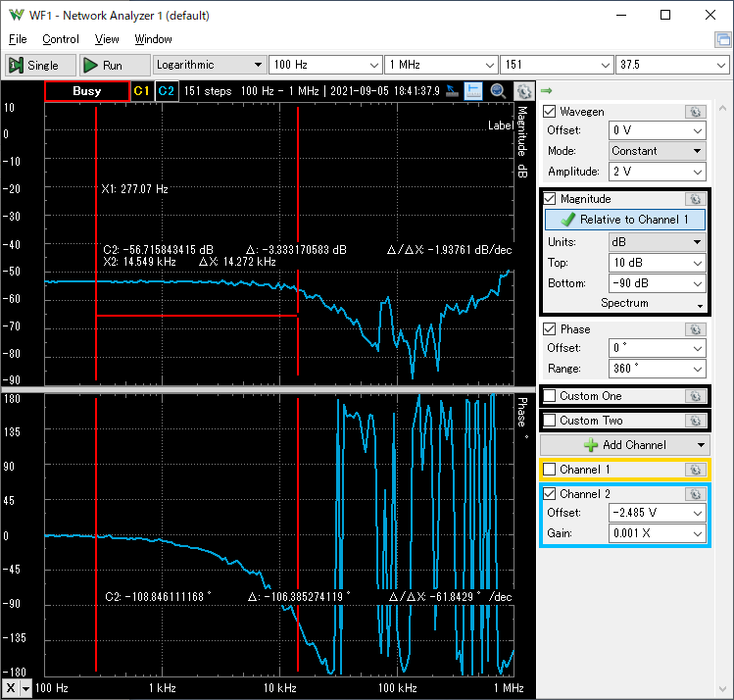
Task: Click the side panel scroll up arrow
Action: pos(723,108)
